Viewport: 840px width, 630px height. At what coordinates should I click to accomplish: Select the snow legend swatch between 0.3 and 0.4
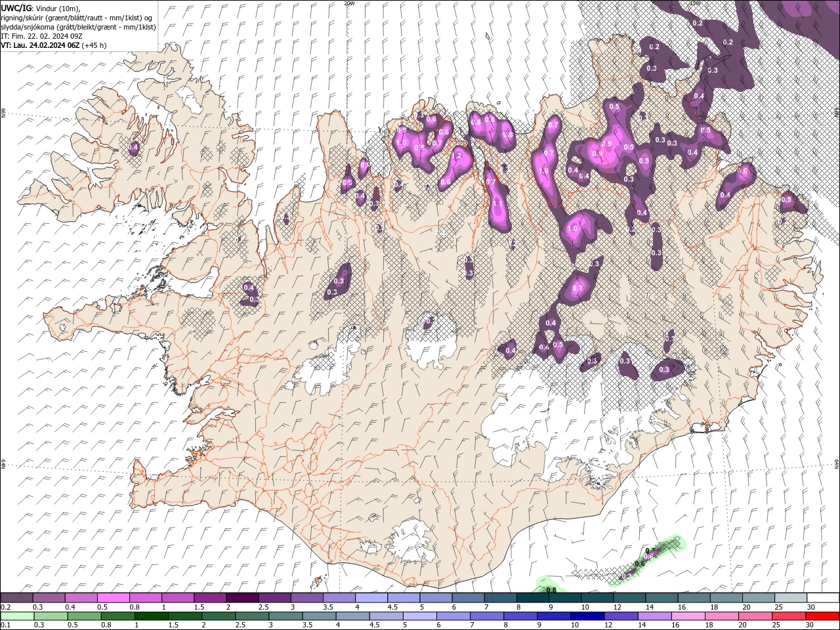pos(49,598)
